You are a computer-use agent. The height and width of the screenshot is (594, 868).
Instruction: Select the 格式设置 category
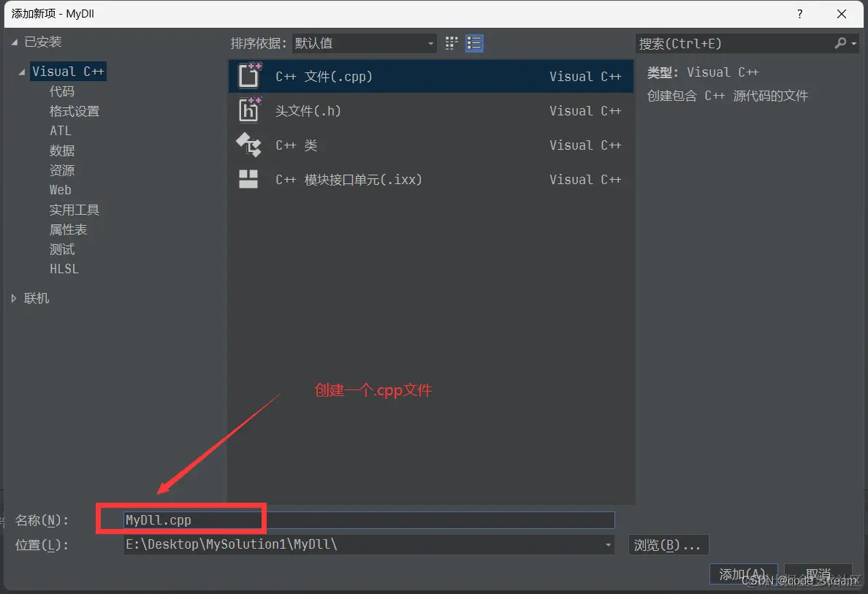coord(75,111)
